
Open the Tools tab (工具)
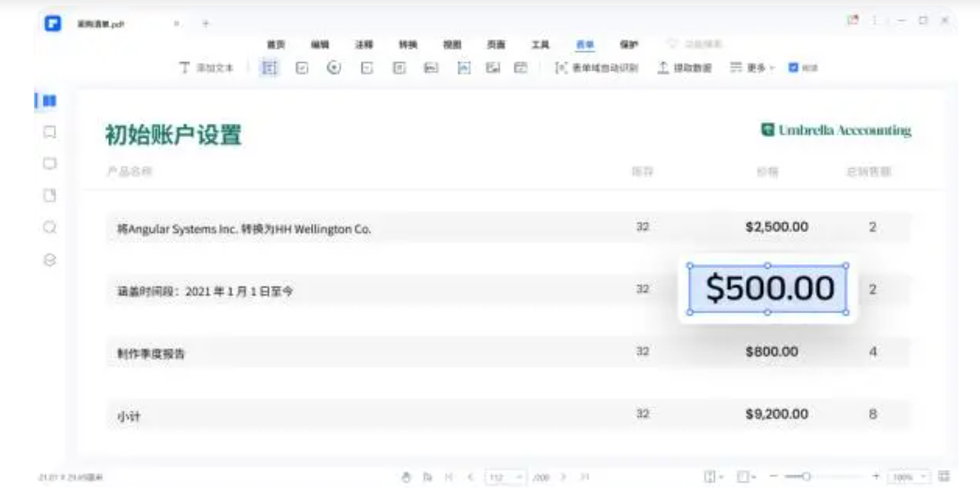point(540,44)
